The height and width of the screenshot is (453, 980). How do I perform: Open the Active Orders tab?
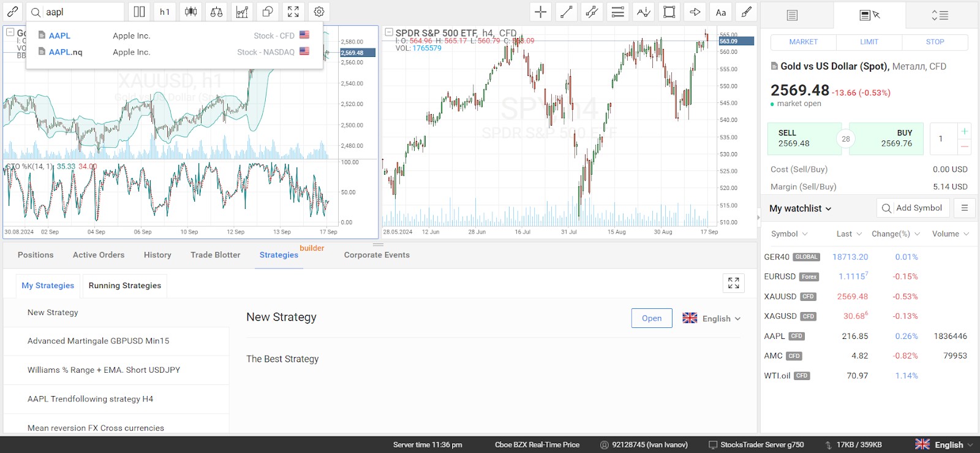(99, 255)
